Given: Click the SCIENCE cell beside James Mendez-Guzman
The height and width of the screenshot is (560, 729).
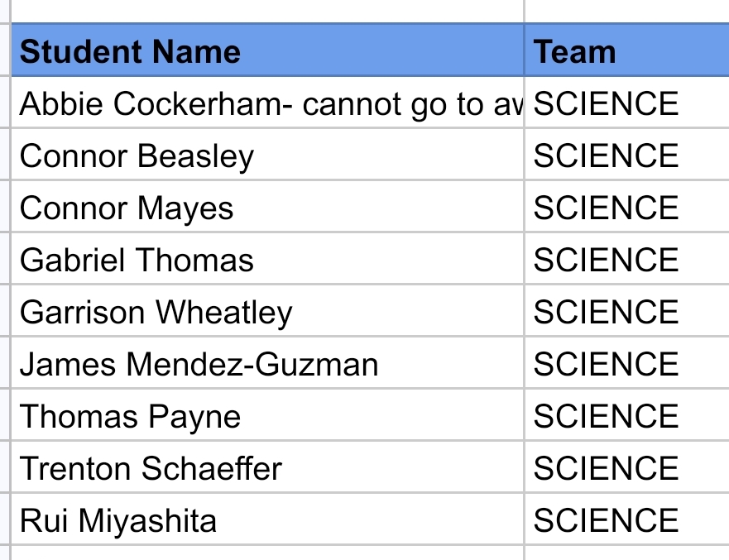Looking at the screenshot, I should [626, 364].
